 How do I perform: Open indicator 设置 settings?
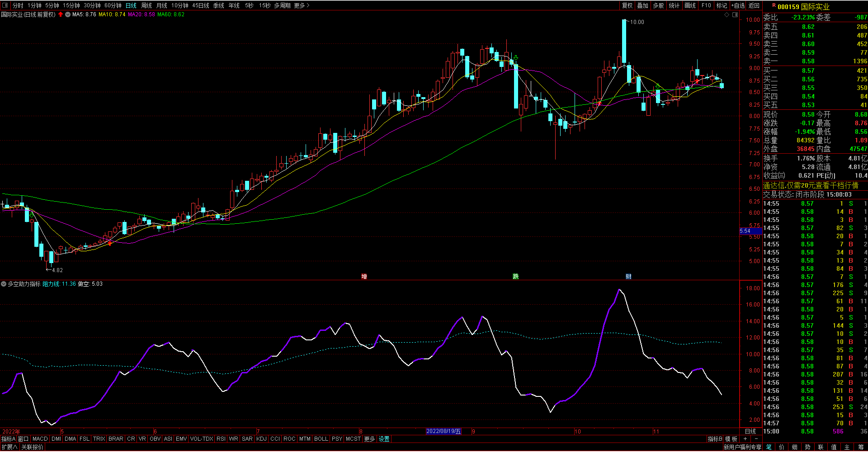pos(384,439)
